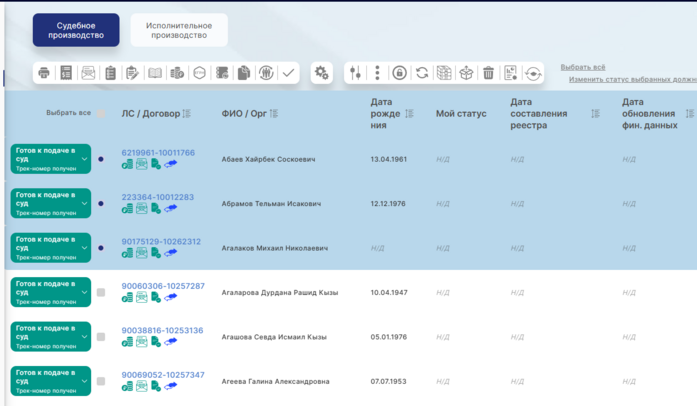Screen dimensions: 697x406
Task: Click the circular refresh arrows icon
Action: (x=422, y=73)
